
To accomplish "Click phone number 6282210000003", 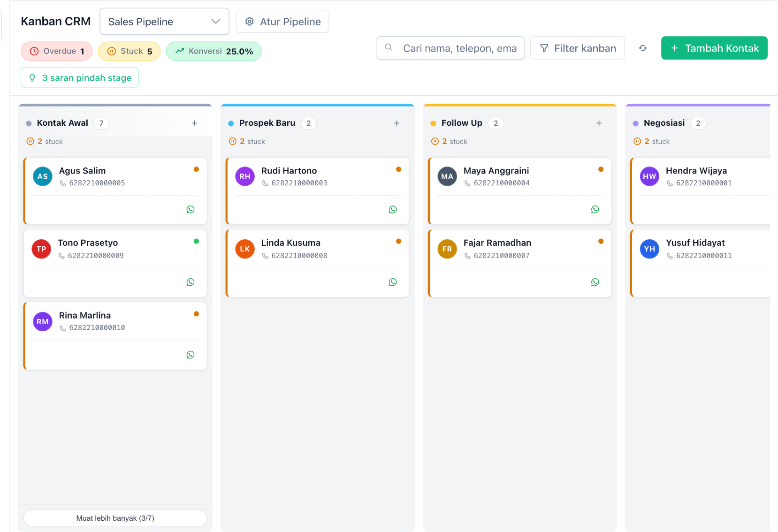I will (299, 183).
